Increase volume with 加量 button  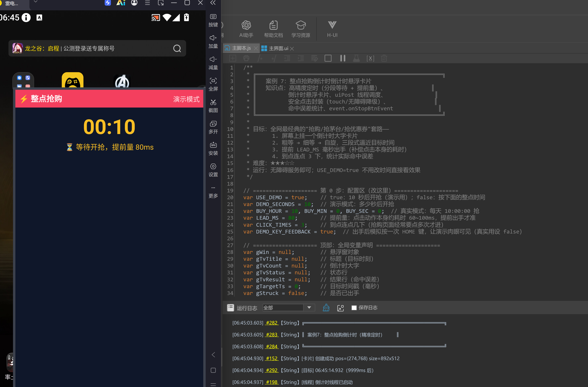point(213,42)
